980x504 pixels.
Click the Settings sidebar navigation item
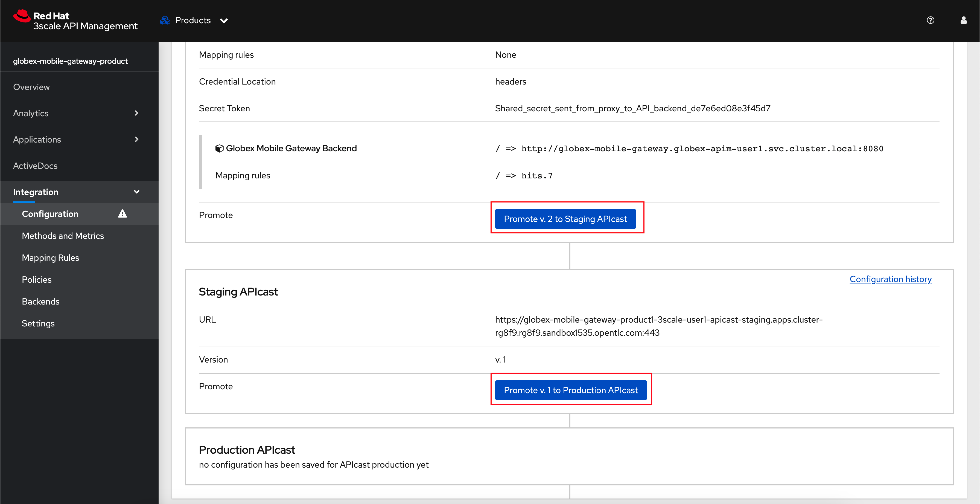[39, 323]
